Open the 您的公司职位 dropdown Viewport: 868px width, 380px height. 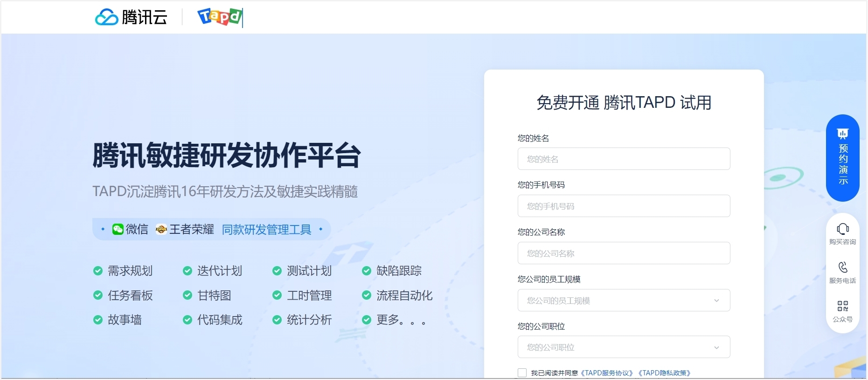click(x=624, y=347)
